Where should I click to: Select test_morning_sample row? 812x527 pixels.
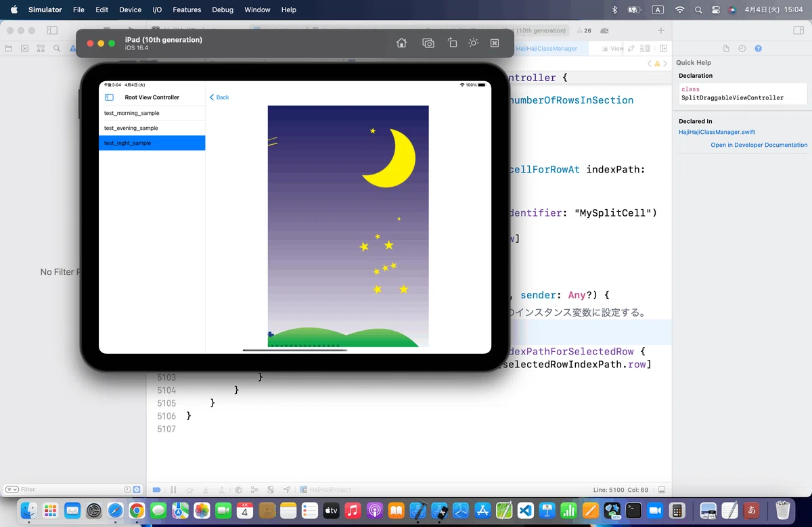pos(152,113)
